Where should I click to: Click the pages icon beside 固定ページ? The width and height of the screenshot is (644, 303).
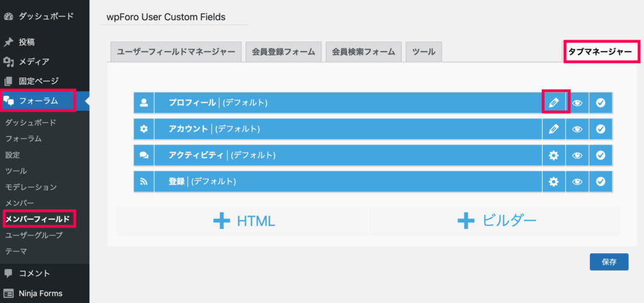click(9, 81)
